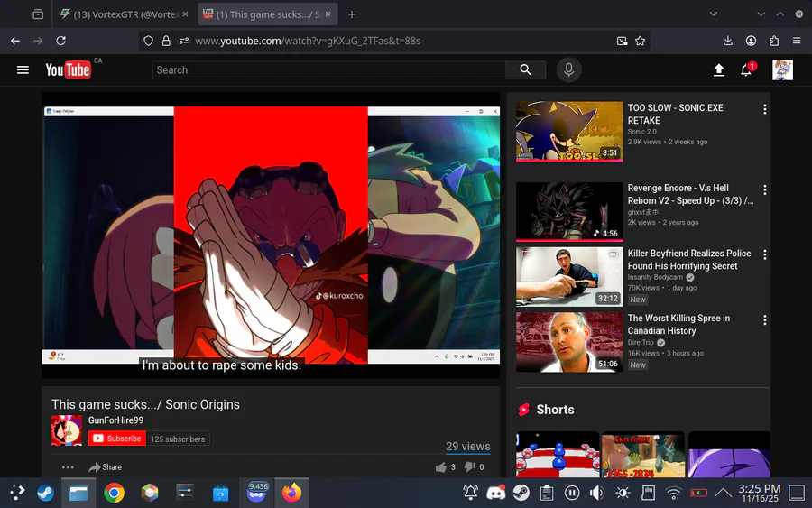Open site permissions icon in the address bar
The image size is (812, 508).
tap(184, 41)
